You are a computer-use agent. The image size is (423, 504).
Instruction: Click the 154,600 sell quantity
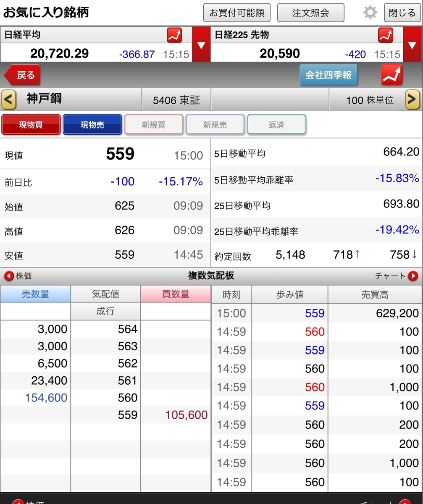(46, 398)
